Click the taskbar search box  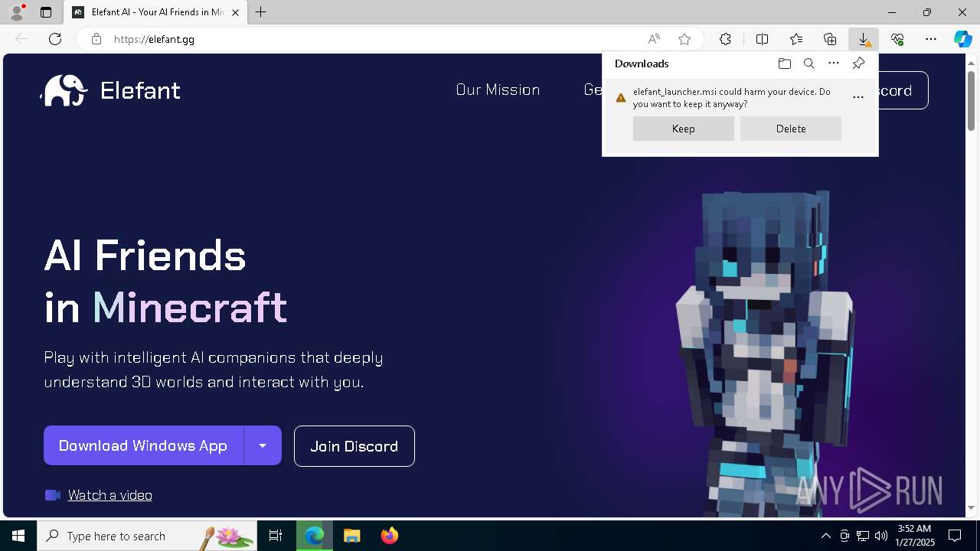tap(146, 536)
